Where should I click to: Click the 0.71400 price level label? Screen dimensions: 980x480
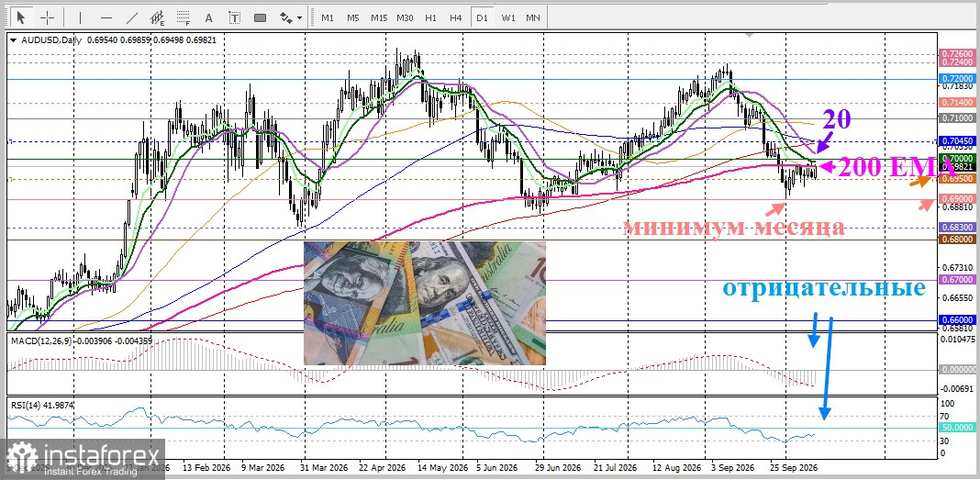(x=955, y=103)
